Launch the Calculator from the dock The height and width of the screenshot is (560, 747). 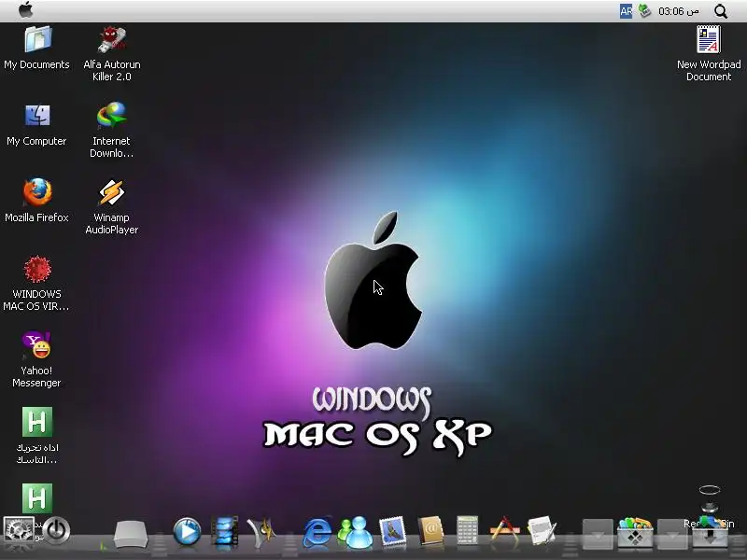467,529
